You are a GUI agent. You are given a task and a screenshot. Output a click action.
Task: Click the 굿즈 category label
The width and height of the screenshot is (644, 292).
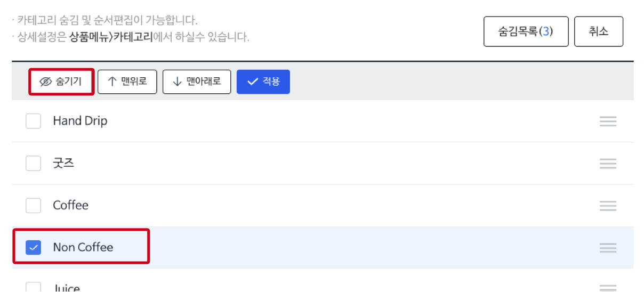point(63,163)
